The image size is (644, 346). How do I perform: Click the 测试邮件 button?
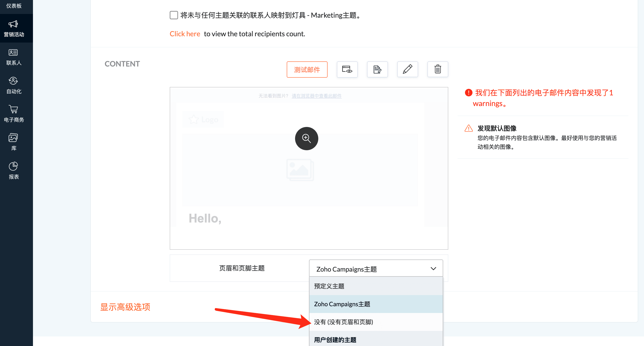click(307, 70)
